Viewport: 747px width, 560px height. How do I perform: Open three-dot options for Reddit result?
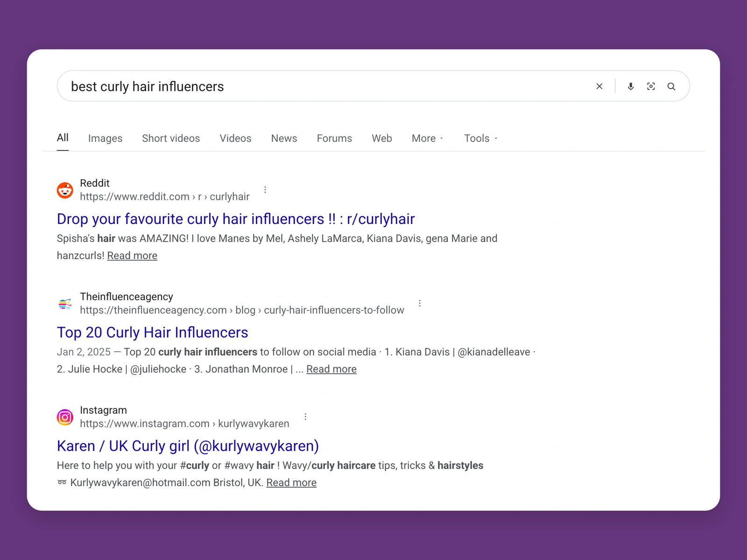click(x=265, y=190)
